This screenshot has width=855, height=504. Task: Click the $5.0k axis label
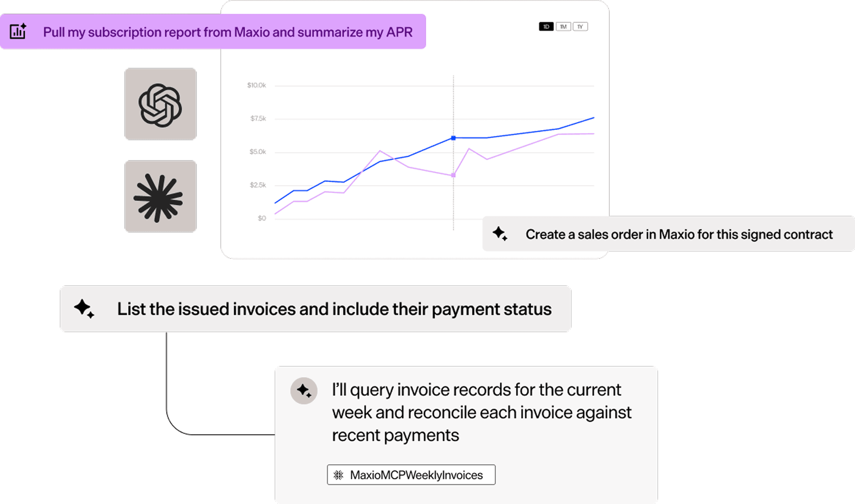pos(258,152)
